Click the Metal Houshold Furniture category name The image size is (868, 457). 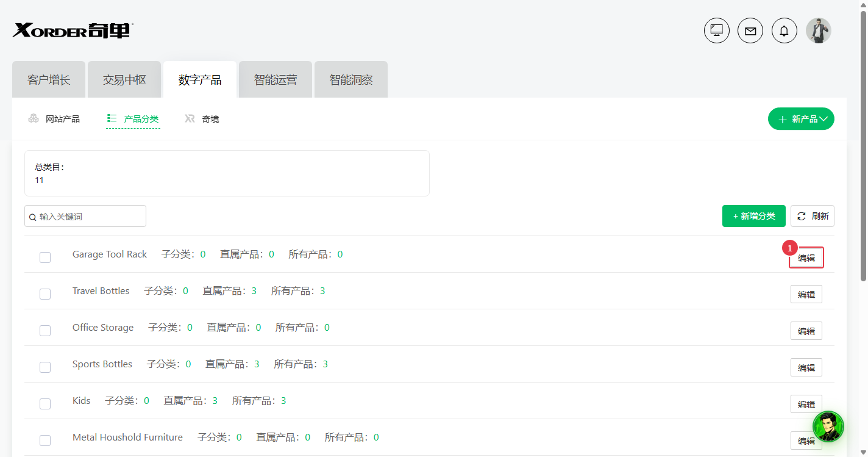(127, 437)
